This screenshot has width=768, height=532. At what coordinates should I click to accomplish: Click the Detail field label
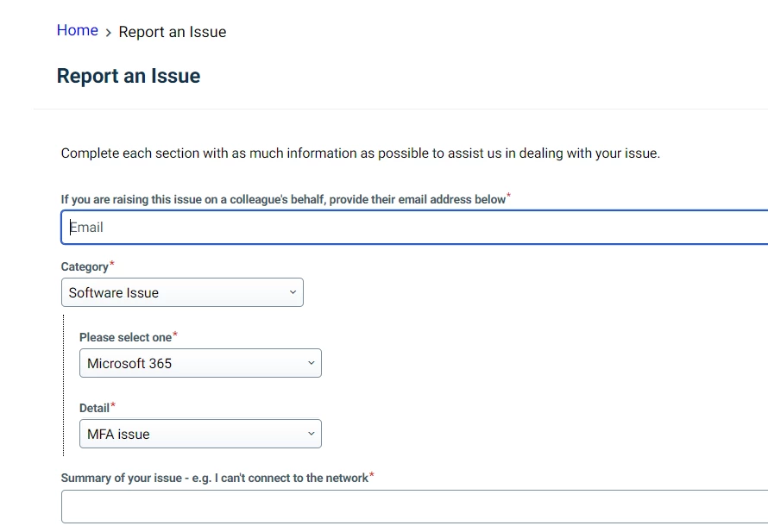tap(94, 408)
